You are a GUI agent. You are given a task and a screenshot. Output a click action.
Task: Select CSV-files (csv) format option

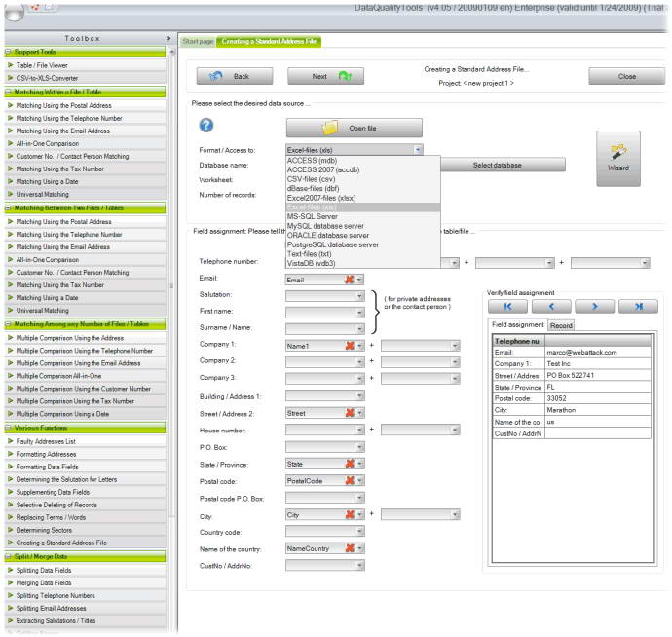(362, 179)
